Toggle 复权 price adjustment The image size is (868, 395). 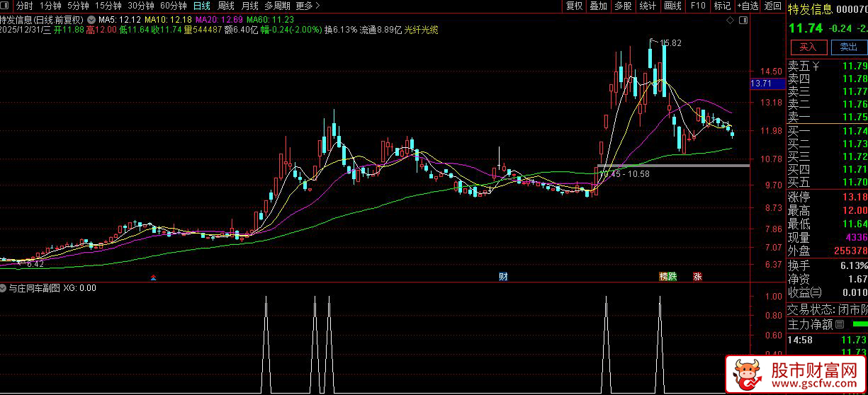(574, 6)
